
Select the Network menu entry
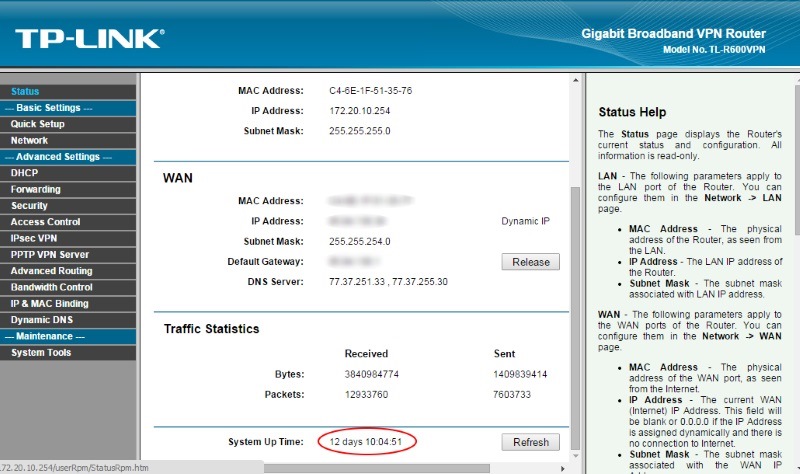click(x=30, y=140)
